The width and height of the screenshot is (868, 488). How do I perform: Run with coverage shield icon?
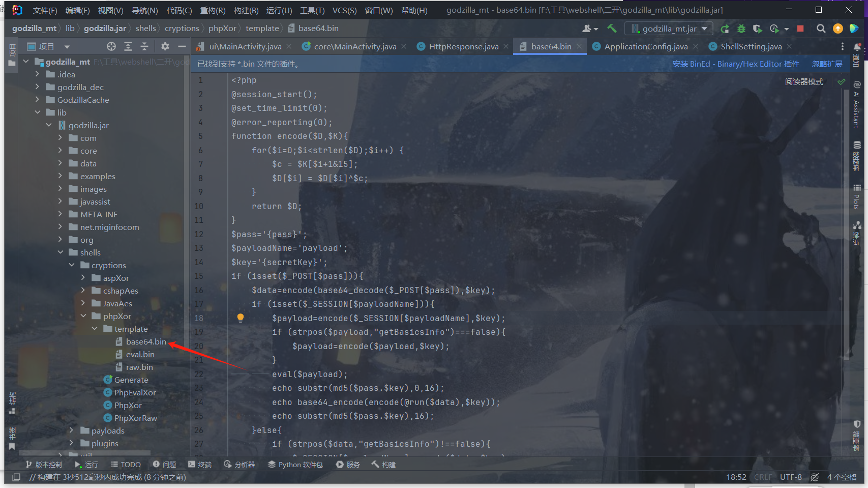click(x=757, y=28)
